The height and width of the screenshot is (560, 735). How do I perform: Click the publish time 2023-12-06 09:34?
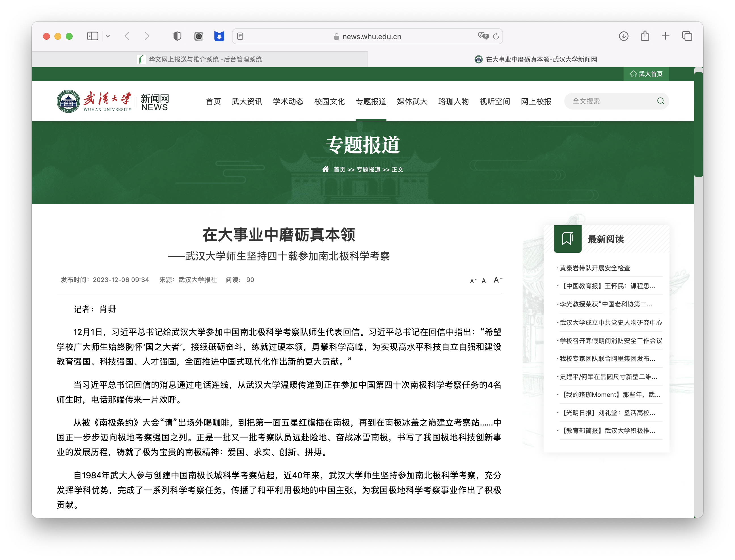pos(121,280)
